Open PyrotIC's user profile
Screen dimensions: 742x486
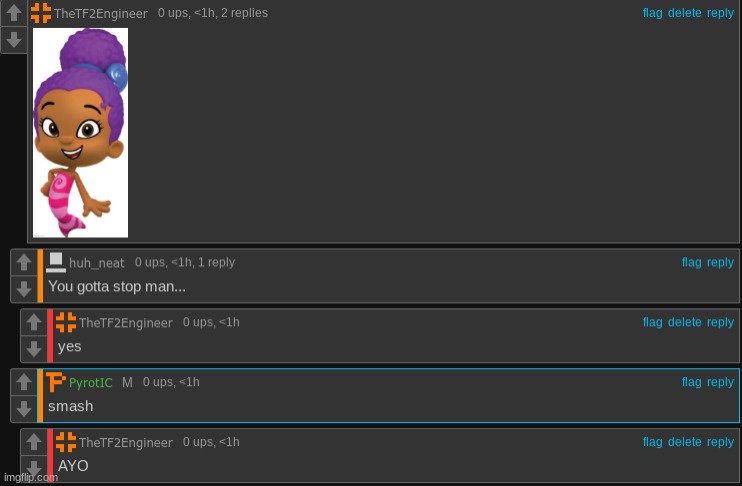tap(91, 382)
